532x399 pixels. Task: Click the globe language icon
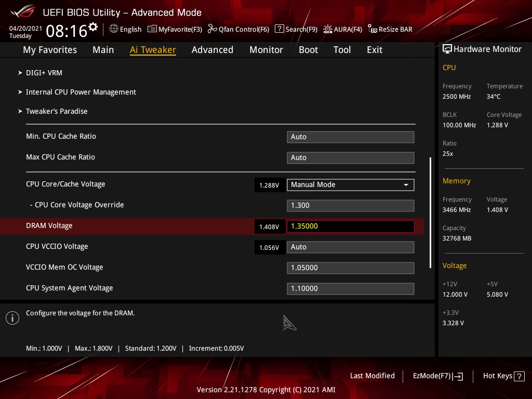[114, 29]
